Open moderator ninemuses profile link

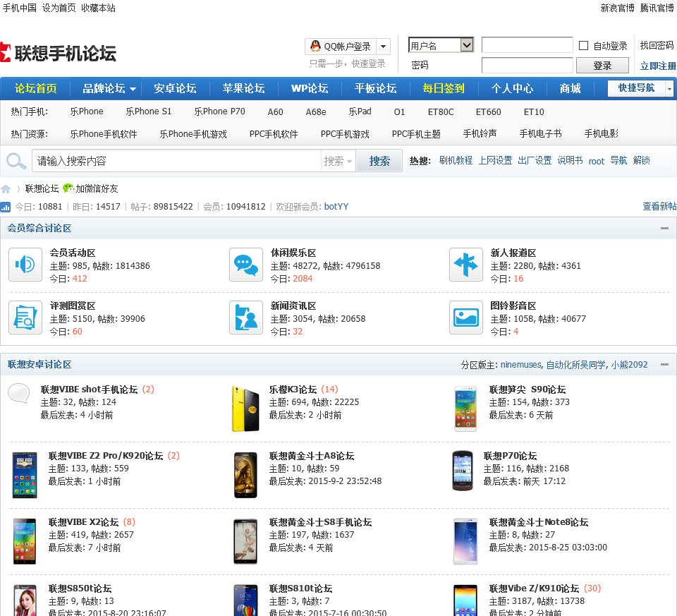pyautogui.click(x=520, y=365)
